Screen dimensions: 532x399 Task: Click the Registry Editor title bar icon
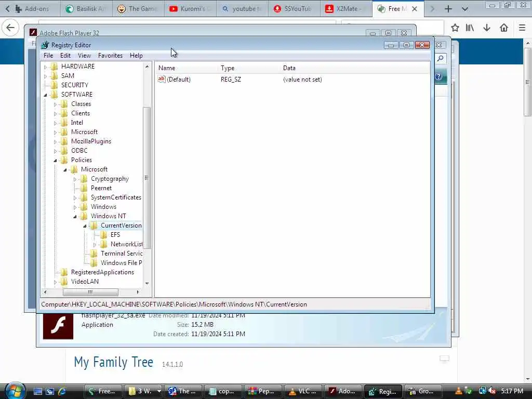pos(45,45)
